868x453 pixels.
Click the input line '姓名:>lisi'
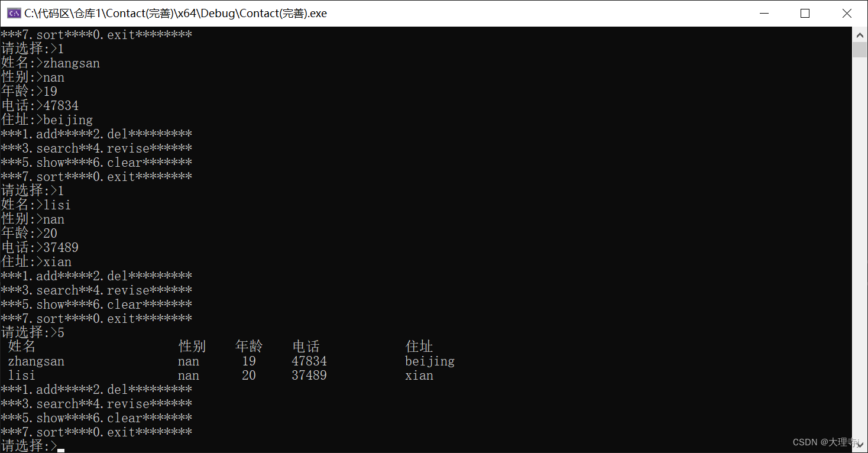tap(36, 205)
